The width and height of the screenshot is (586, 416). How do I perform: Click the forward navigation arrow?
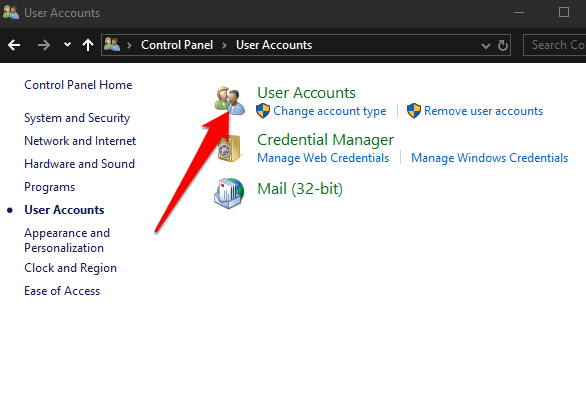click(x=44, y=45)
